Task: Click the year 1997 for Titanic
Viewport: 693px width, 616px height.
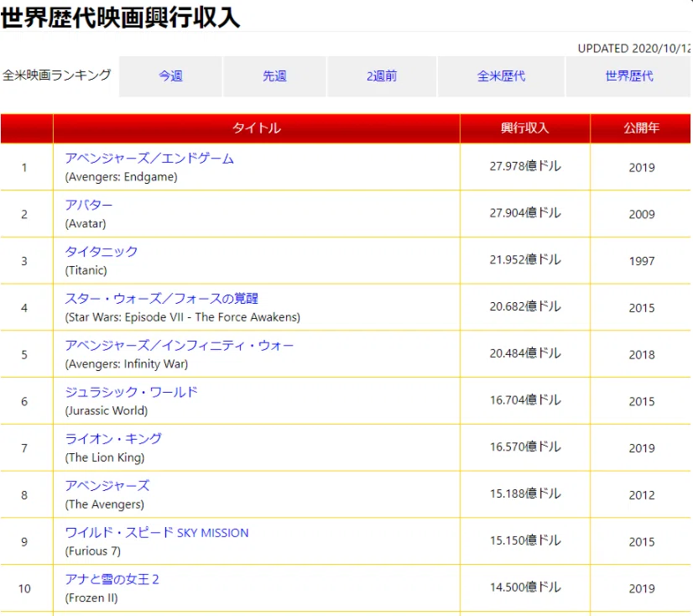Action: click(x=642, y=261)
